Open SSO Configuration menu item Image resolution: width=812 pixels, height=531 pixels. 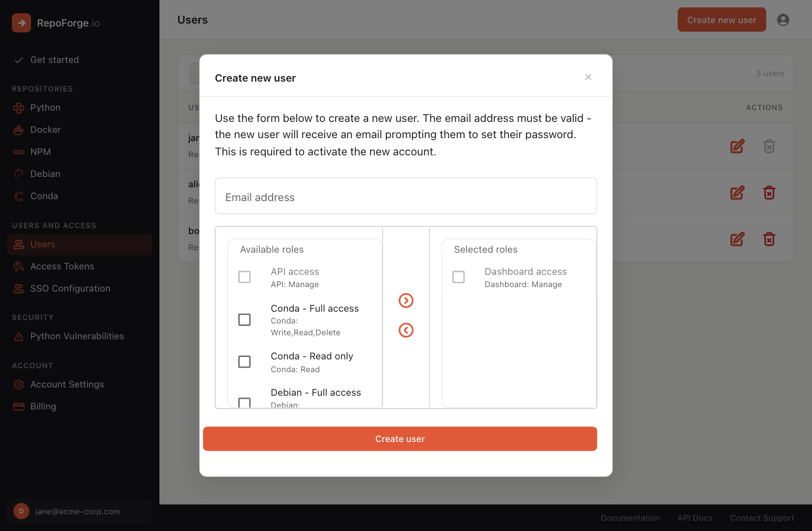(x=80, y=289)
